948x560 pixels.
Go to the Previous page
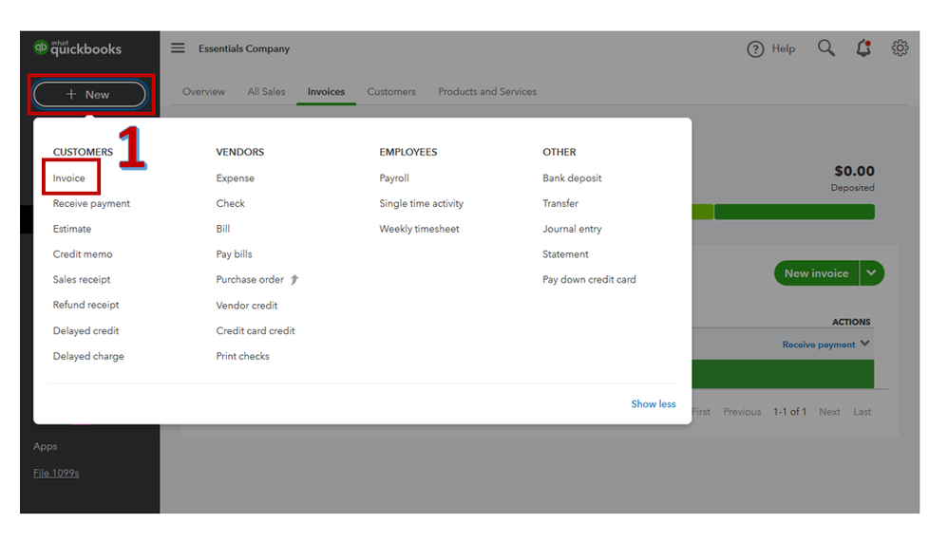pos(742,412)
